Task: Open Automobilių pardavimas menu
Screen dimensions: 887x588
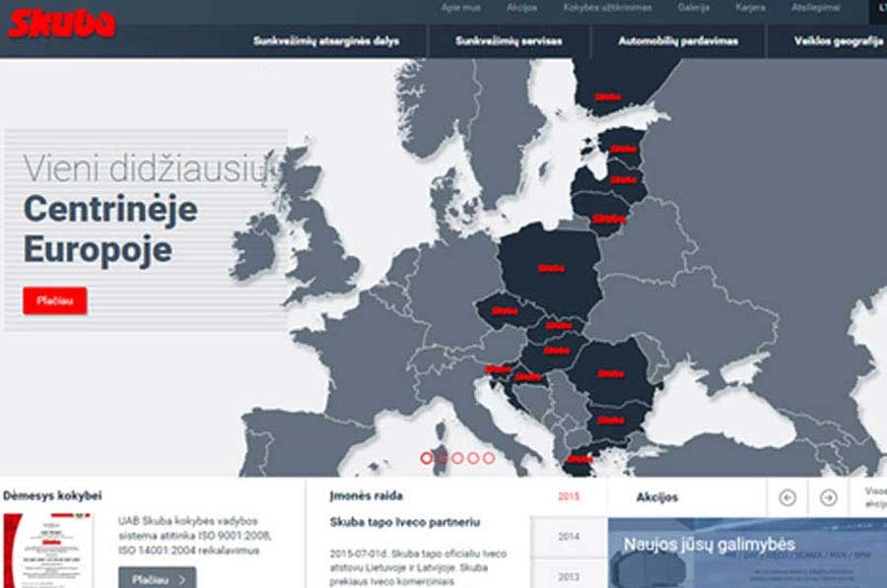Action: [x=678, y=40]
